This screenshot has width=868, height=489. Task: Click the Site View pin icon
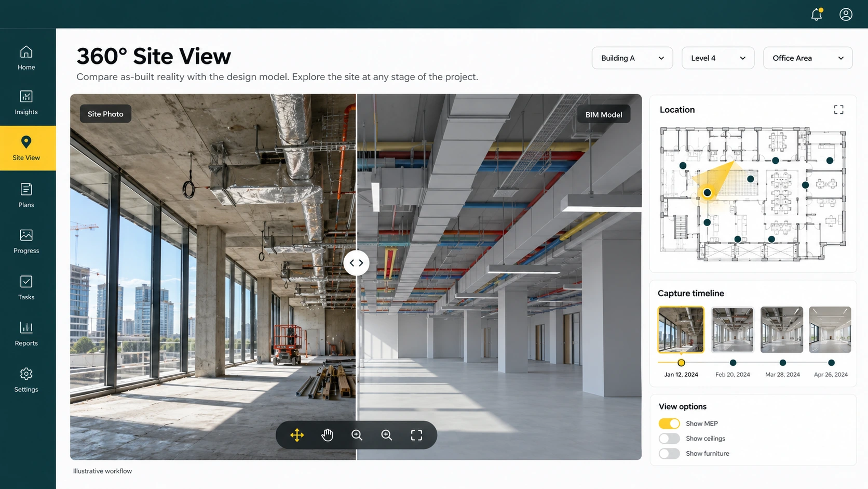(x=26, y=142)
